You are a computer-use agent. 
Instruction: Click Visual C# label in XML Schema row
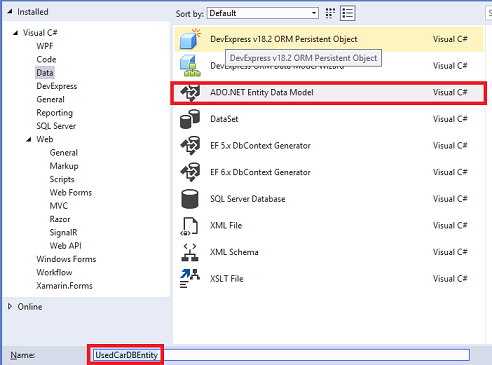tap(450, 252)
